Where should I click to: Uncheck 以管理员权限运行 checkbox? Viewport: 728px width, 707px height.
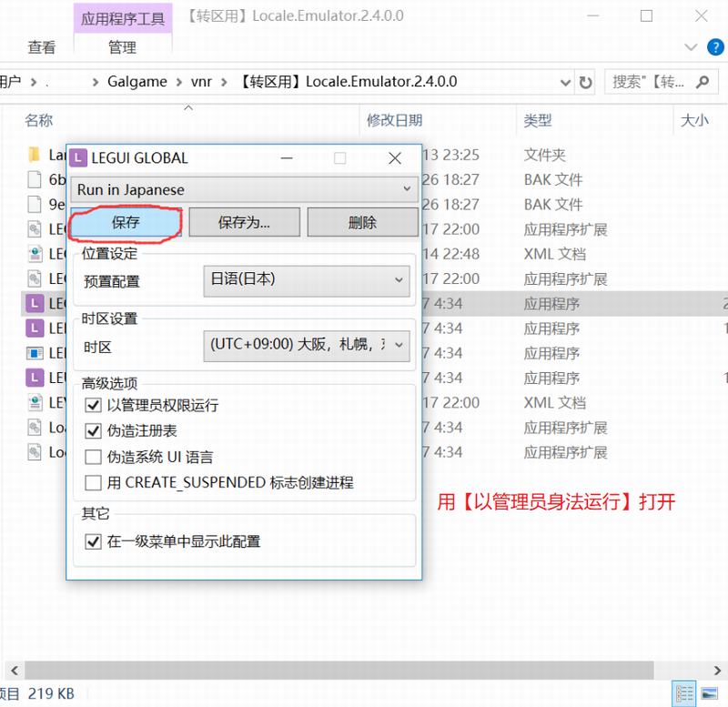click(x=93, y=405)
